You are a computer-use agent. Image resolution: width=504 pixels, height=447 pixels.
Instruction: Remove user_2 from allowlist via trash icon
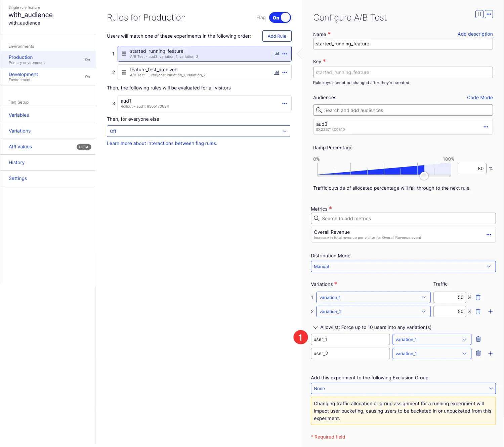tap(478, 353)
